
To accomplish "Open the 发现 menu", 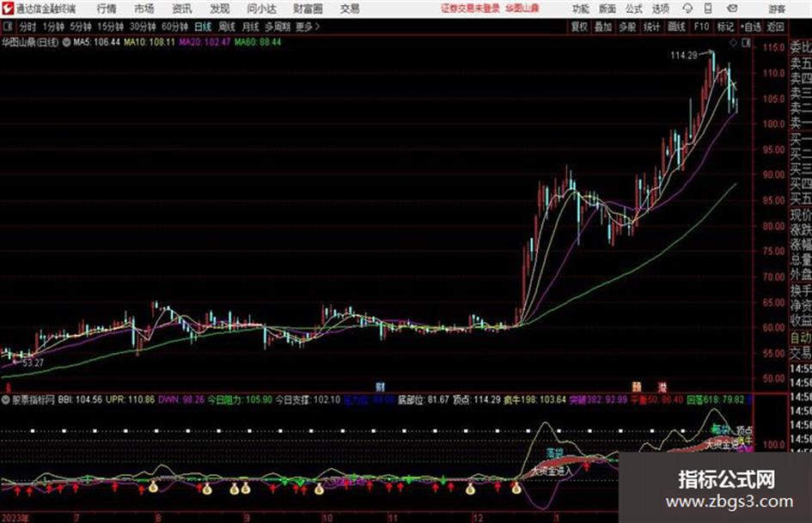I will coord(220,9).
